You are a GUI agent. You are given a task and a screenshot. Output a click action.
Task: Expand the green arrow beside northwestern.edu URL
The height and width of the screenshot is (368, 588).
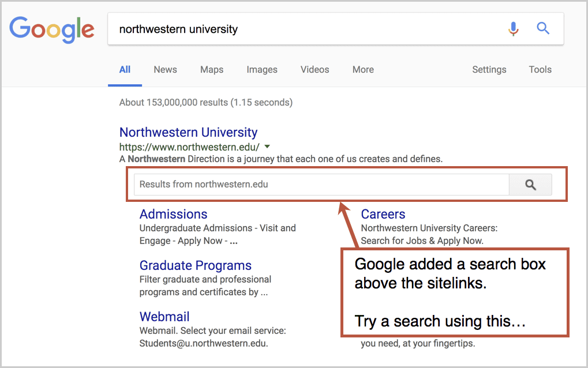tap(267, 147)
